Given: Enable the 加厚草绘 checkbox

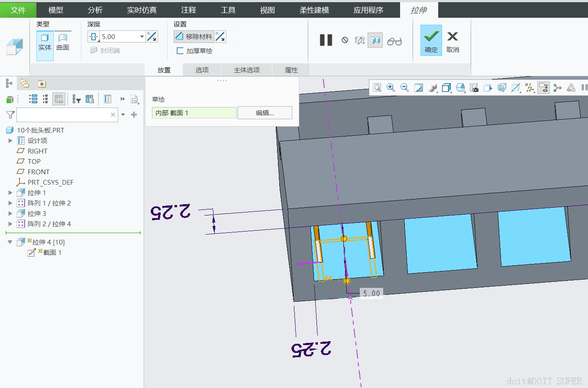Looking at the screenshot, I should [181, 51].
